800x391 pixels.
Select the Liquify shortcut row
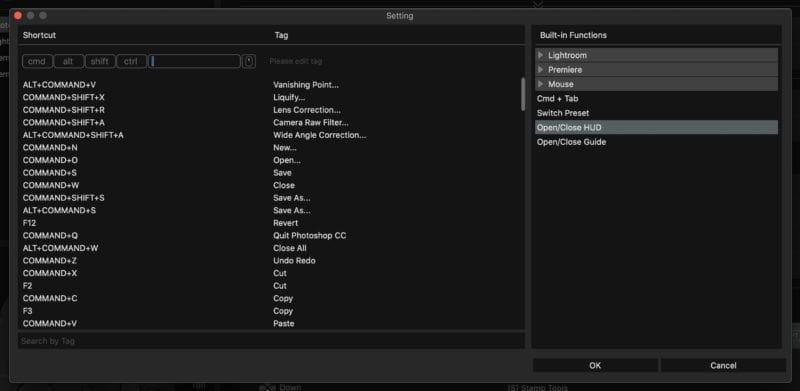tap(271, 97)
